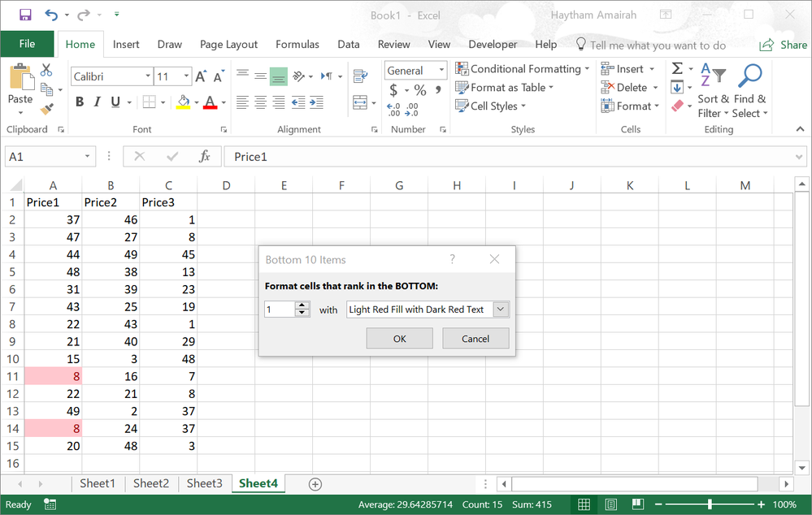Switch to Normal view in status bar
Screen dimensions: 812x515
(x=584, y=504)
